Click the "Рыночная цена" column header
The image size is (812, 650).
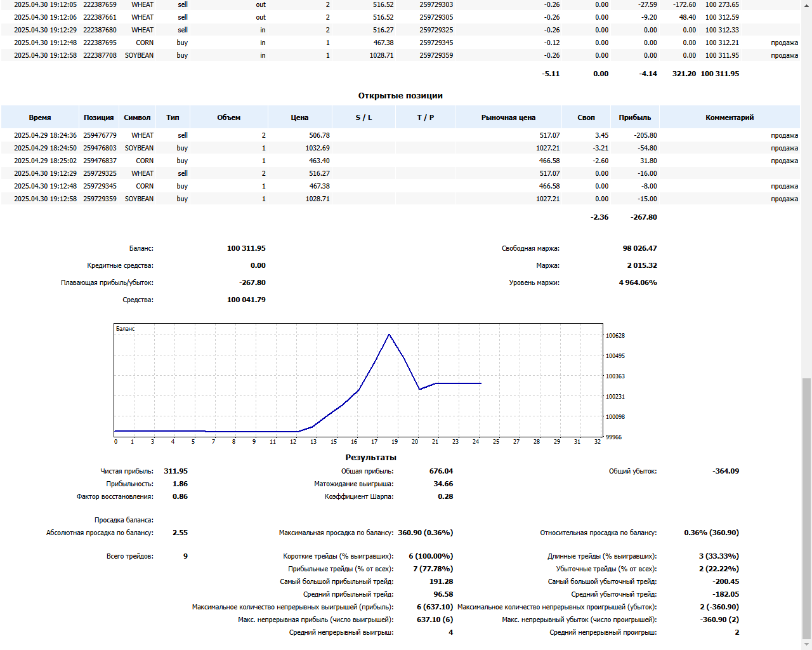[x=508, y=117]
